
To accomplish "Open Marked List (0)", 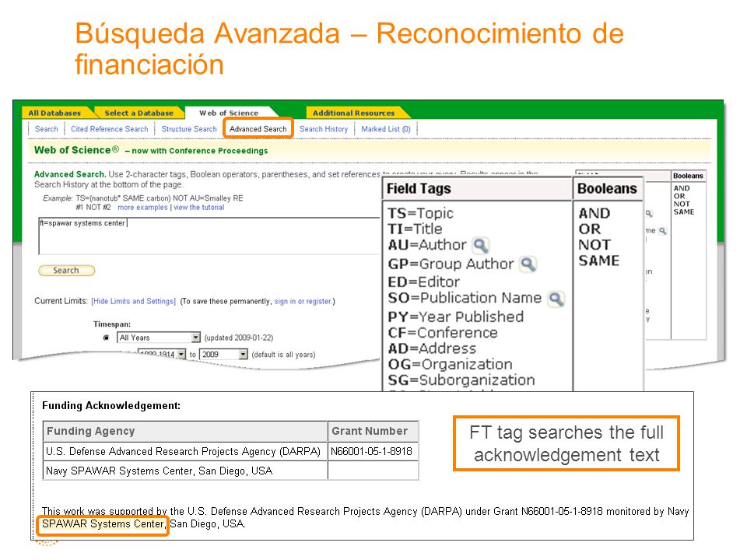I will coord(386,129).
